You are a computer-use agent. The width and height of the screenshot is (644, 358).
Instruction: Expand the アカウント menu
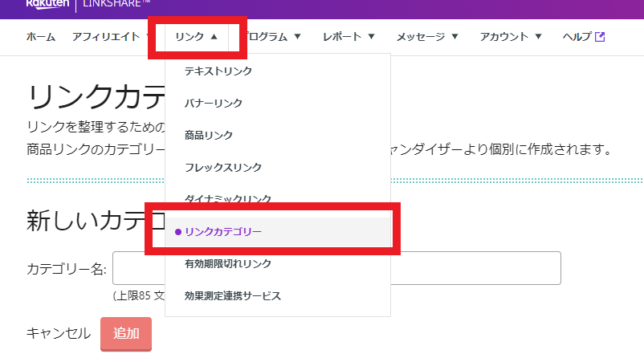pos(511,37)
